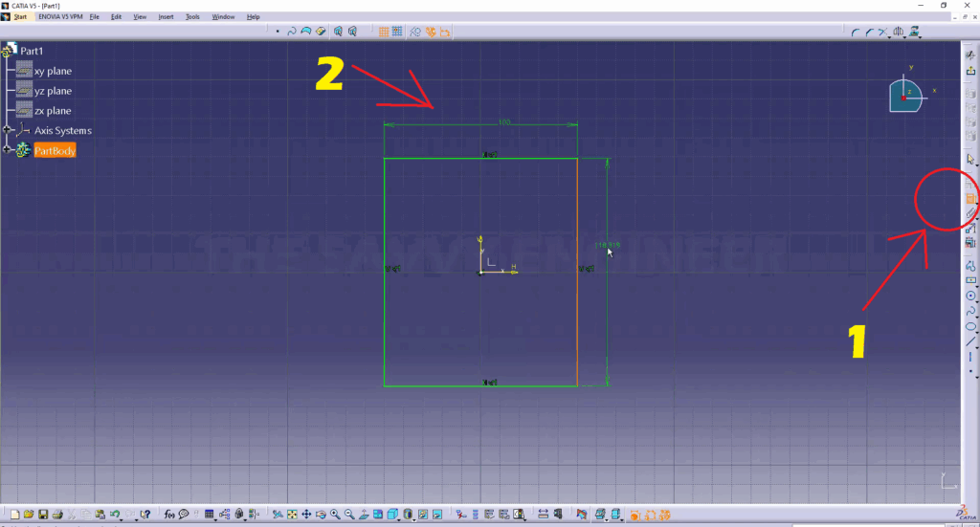This screenshot has height=527, width=980.
Task: Click the Exit Workbench icon in right toolbar
Action: (x=970, y=71)
